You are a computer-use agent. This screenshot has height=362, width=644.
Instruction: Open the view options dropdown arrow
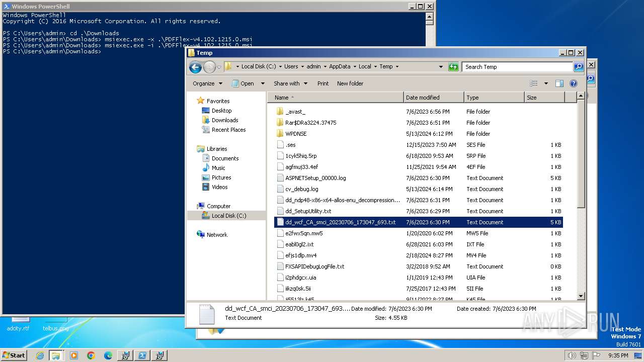(546, 83)
